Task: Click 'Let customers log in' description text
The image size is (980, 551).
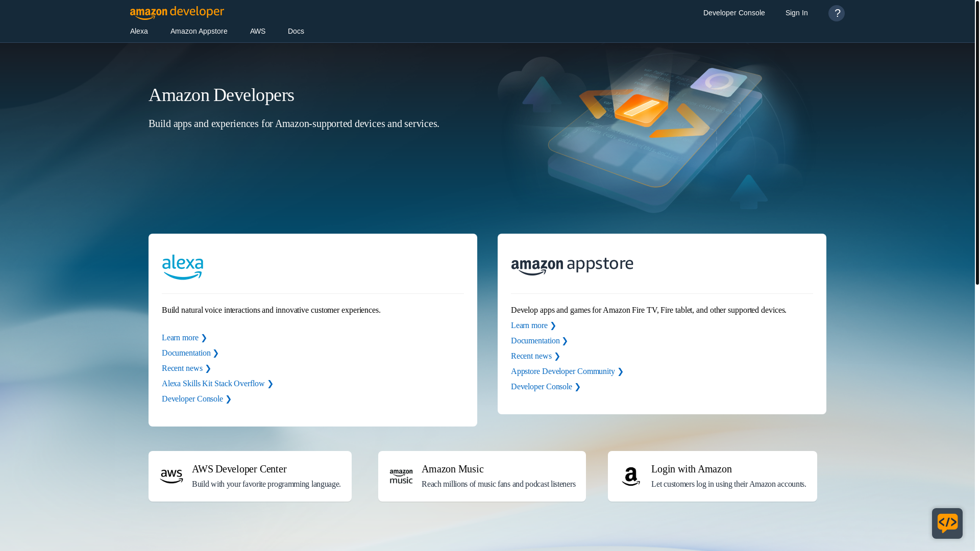Action: tap(728, 484)
